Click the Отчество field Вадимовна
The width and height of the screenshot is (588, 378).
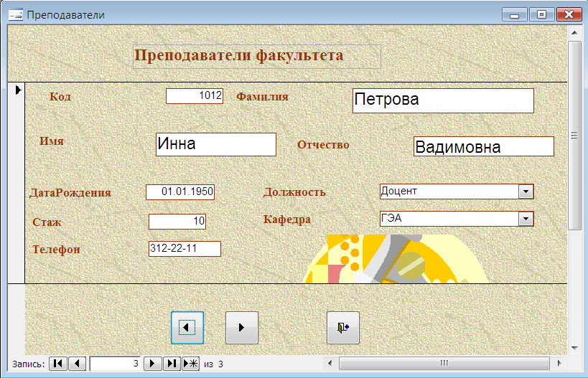(484, 146)
